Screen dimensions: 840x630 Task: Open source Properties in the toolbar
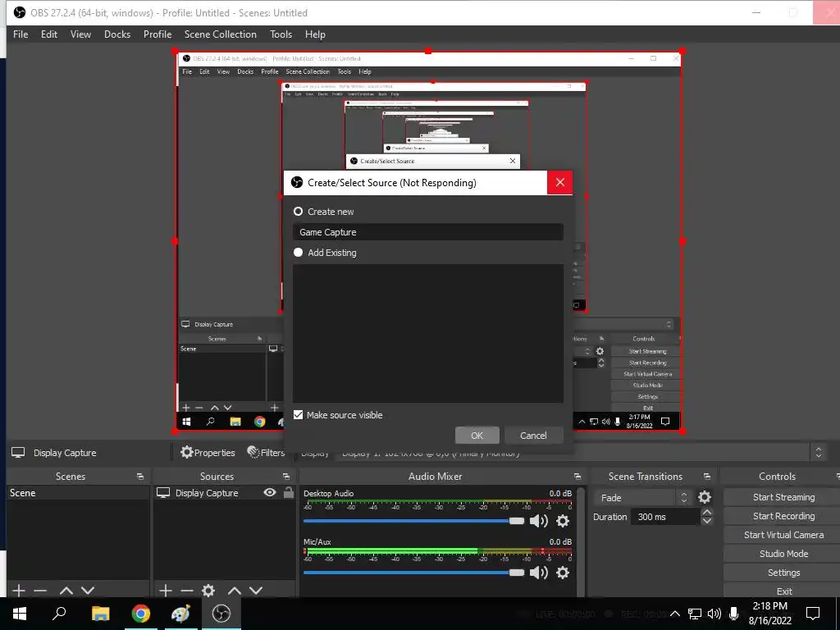pyautogui.click(x=208, y=453)
